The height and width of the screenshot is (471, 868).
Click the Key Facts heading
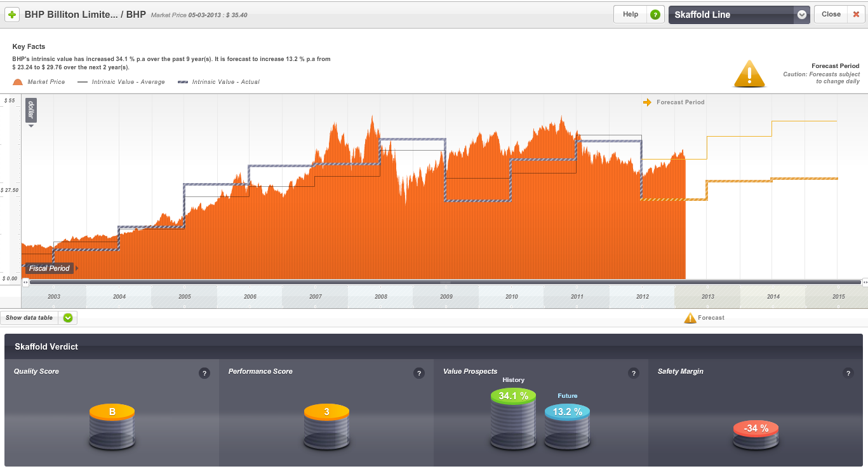pos(29,46)
